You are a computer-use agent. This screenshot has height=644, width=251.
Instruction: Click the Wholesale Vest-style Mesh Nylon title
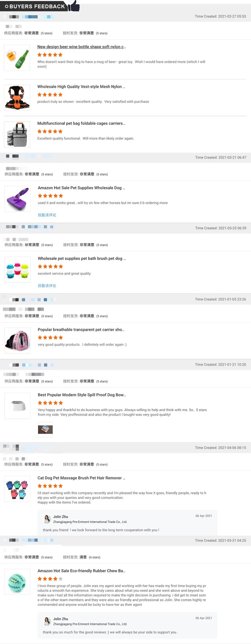81,87
